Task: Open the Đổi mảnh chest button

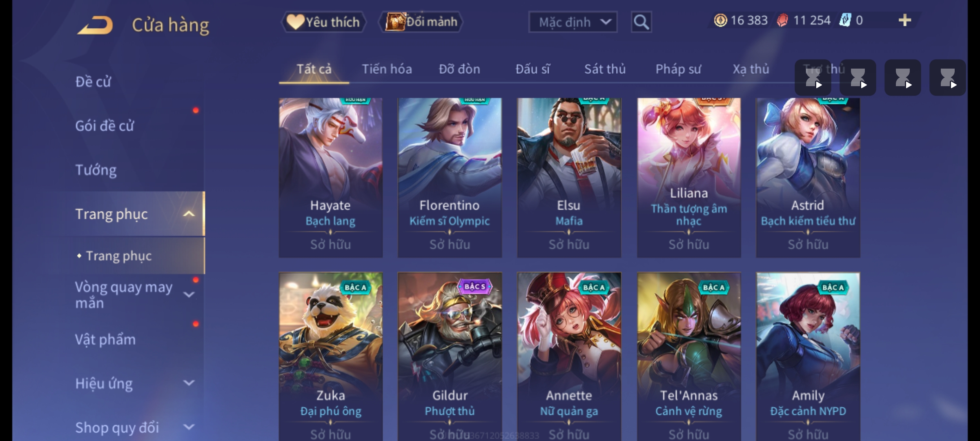Action: [421, 22]
